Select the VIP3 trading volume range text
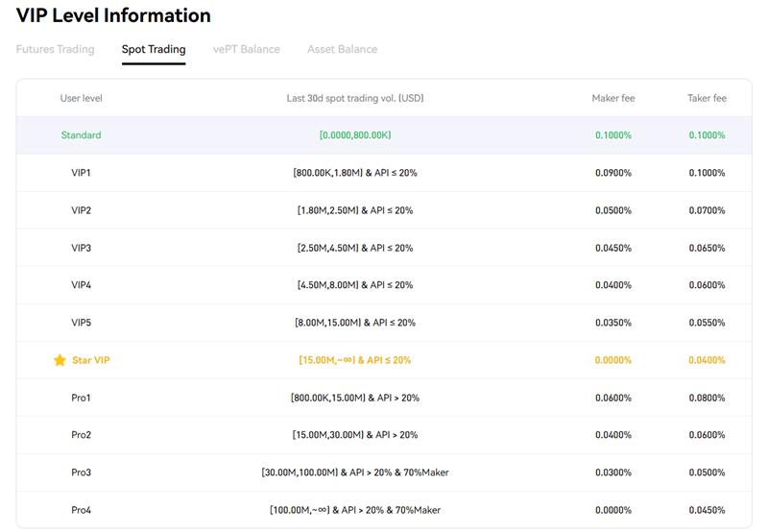The height and width of the screenshot is (532, 768). click(355, 248)
